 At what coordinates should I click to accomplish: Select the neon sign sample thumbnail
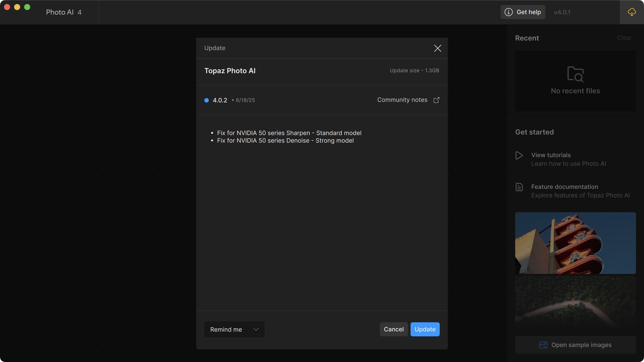pyautogui.click(x=575, y=243)
